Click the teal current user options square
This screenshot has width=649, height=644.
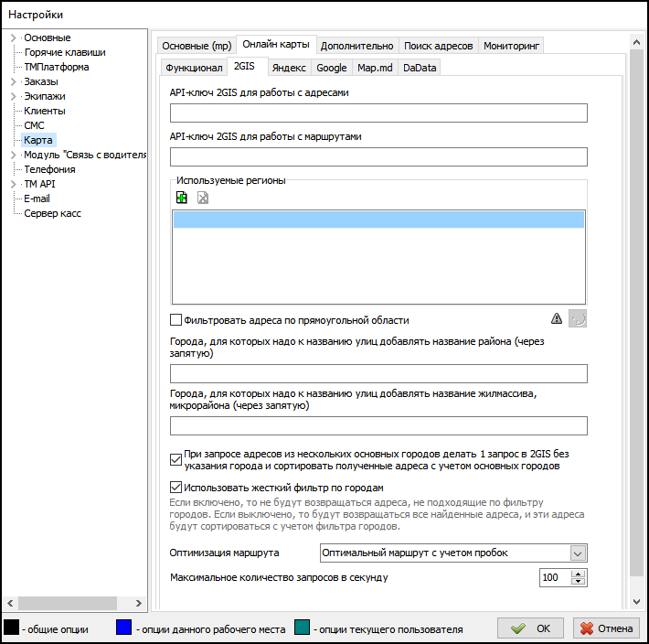point(303,628)
